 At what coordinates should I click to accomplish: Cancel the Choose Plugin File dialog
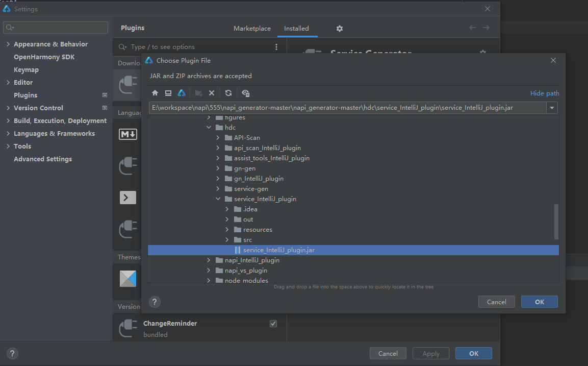[x=497, y=302]
